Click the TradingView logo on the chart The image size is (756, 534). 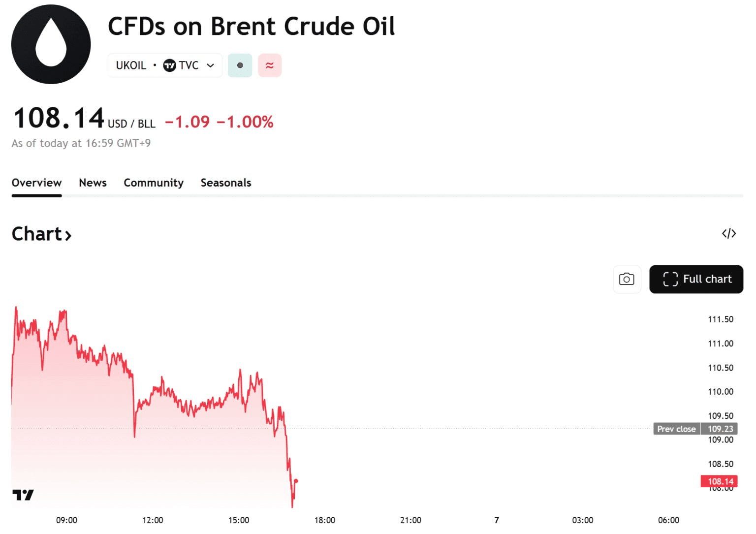(x=23, y=495)
